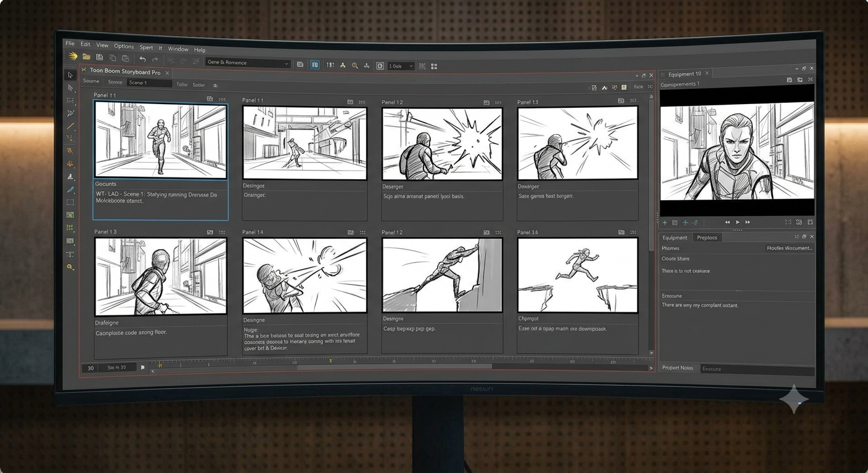Image resolution: width=868 pixels, height=473 pixels.
Task: Select the arrow selection tool in left toolbar
Action: 70,75
